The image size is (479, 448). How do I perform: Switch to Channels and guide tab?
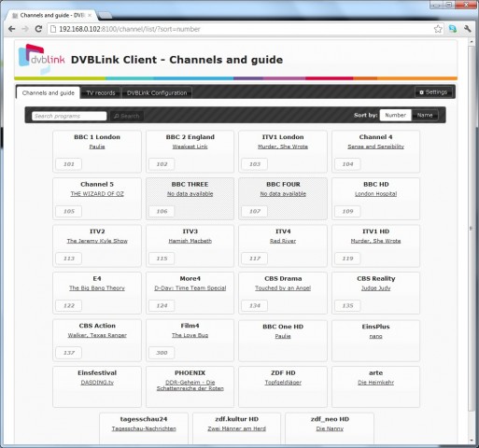[x=49, y=92]
